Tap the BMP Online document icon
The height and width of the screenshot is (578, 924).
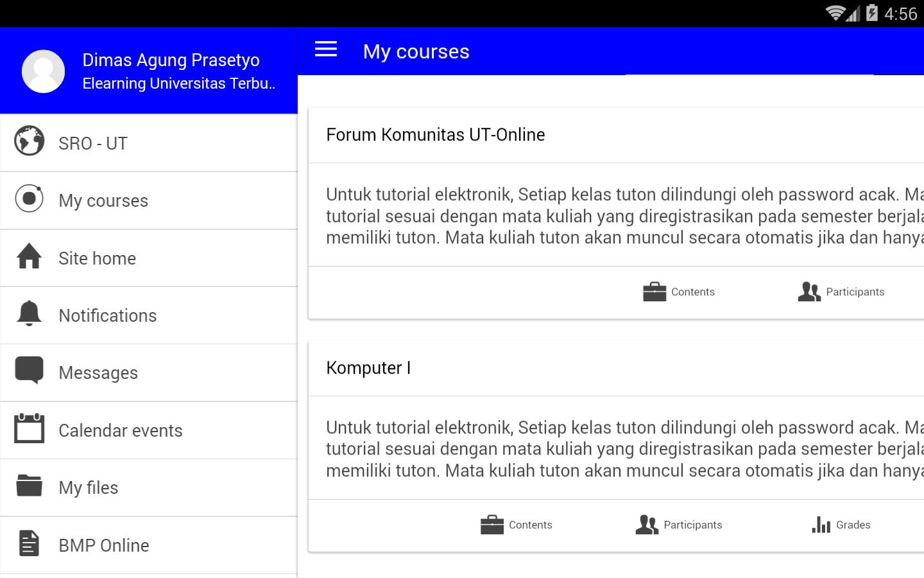click(30, 543)
